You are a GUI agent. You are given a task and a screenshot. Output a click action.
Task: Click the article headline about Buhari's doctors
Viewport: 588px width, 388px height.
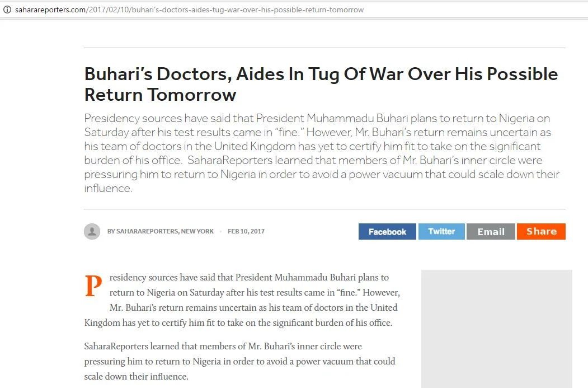coord(321,84)
